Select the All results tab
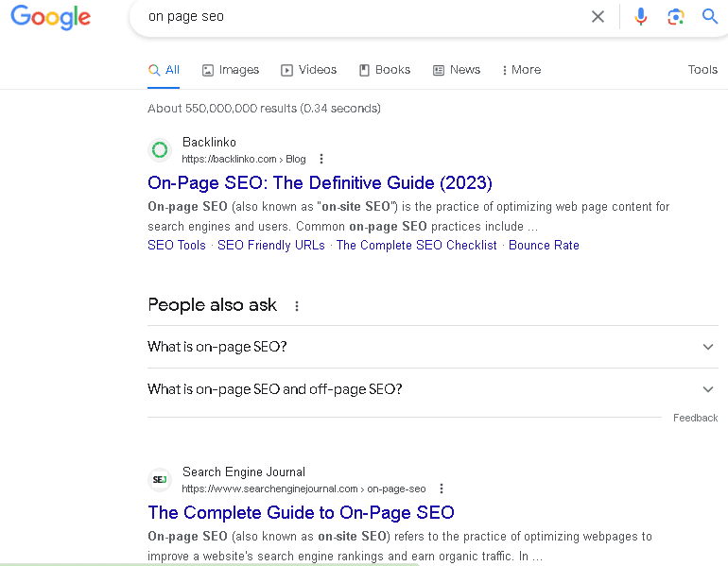 coord(164,70)
